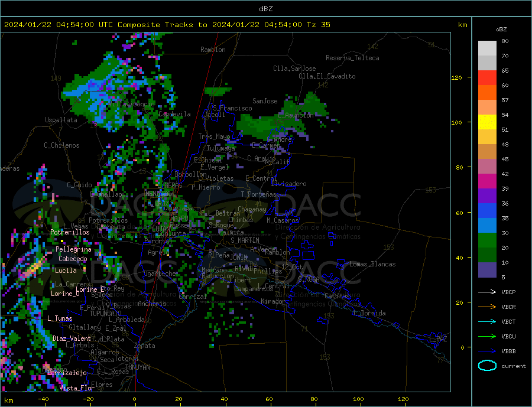
Task: Click the Anchoris map label
Action: point(152,304)
